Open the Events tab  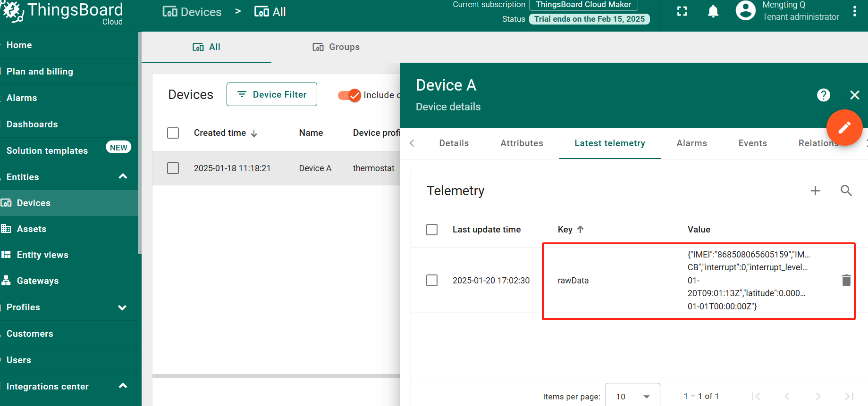[753, 143]
